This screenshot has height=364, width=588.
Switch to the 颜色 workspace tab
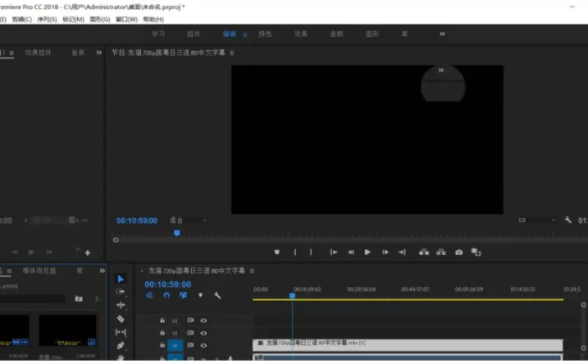265,34
